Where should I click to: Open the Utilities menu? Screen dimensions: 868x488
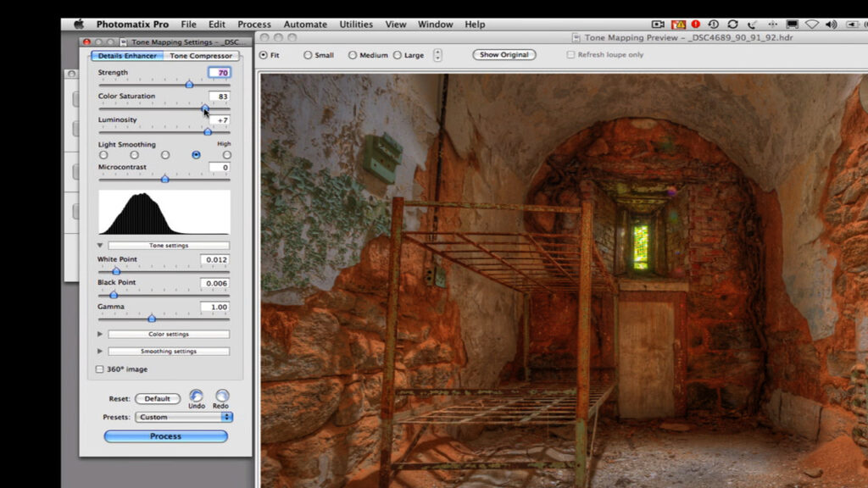click(356, 25)
